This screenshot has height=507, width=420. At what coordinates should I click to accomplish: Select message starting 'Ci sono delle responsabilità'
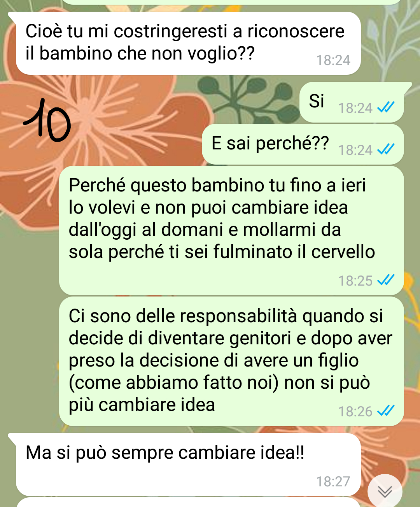(231, 361)
